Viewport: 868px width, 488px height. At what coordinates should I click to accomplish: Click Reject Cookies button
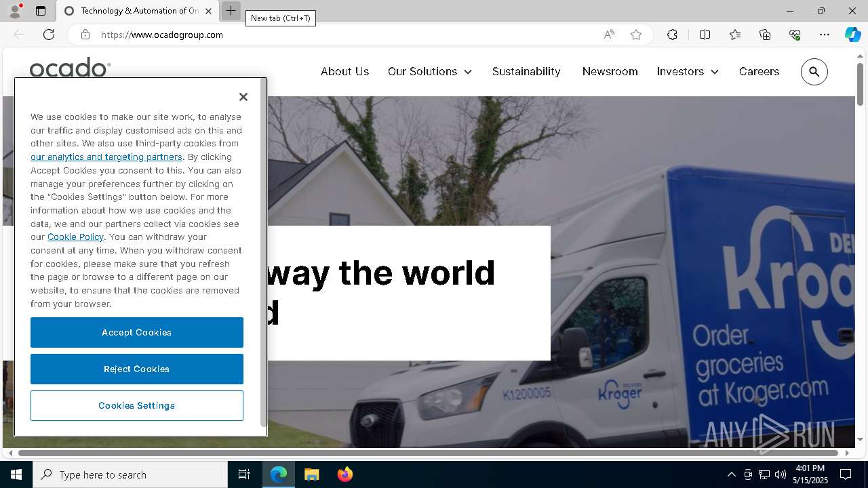137,369
